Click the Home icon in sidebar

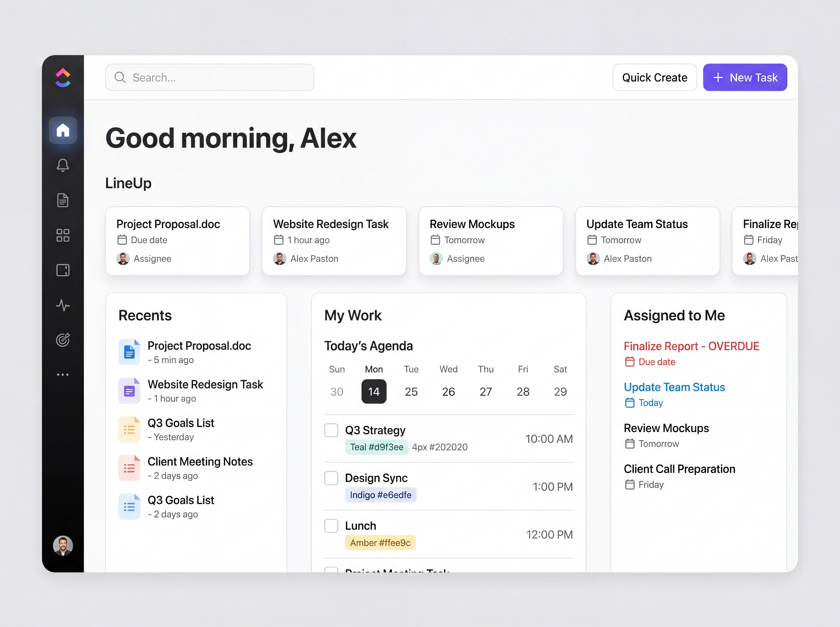click(63, 130)
